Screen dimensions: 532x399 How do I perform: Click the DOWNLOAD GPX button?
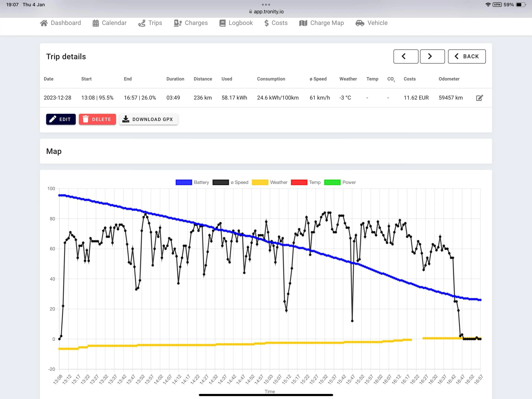point(148,119)
